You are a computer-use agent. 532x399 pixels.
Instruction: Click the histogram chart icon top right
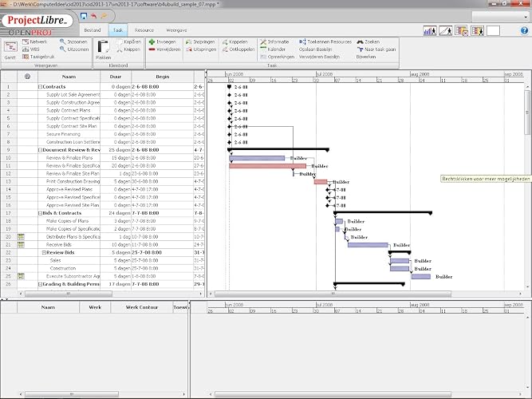coord(430,31)
